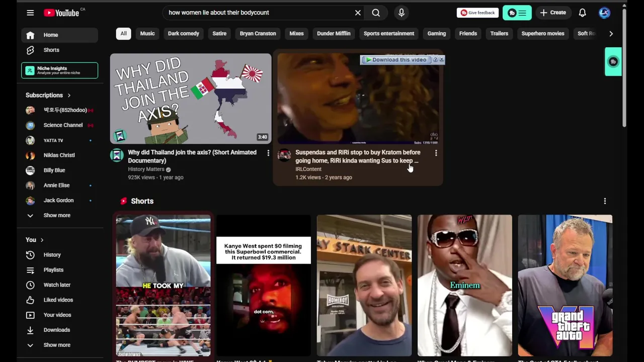Click History Matters channel name
Viewport: 644px width, 362px height.
point(146,169)
